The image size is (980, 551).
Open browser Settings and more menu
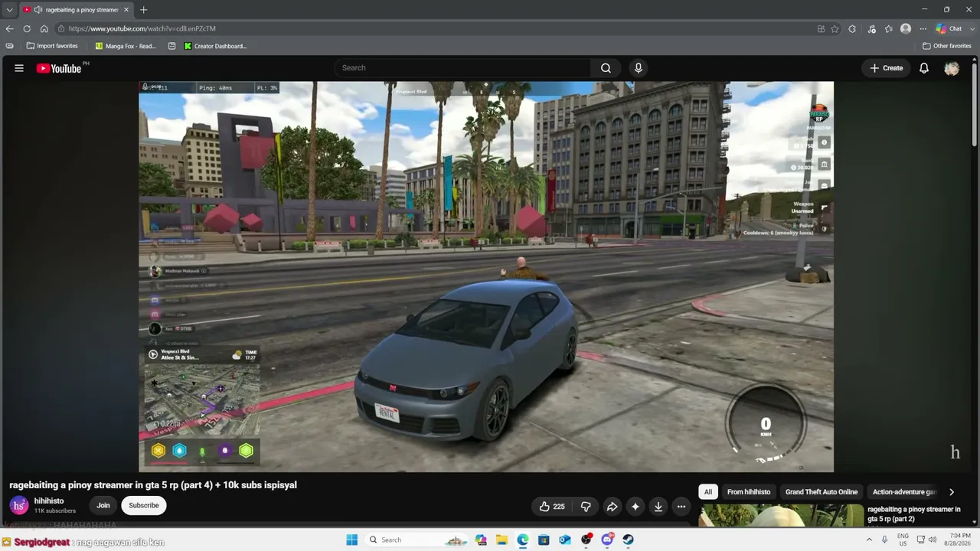click(923, 28)
